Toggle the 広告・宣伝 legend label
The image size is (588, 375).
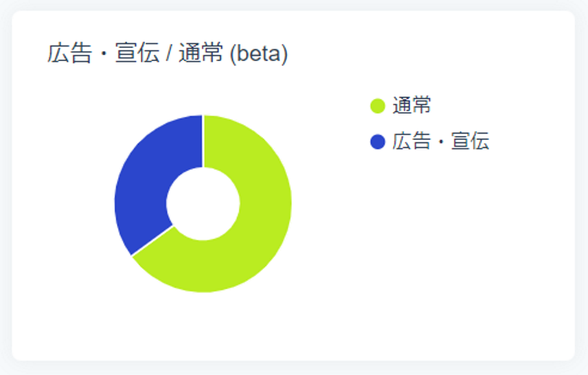[440, 141]
